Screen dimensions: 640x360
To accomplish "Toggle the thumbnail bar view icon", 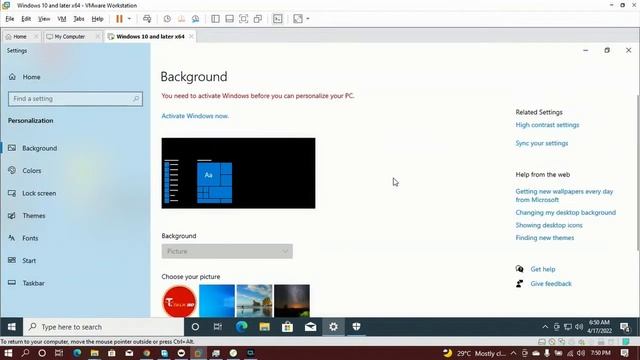I will pyautogui.click(x=229, y=19).
